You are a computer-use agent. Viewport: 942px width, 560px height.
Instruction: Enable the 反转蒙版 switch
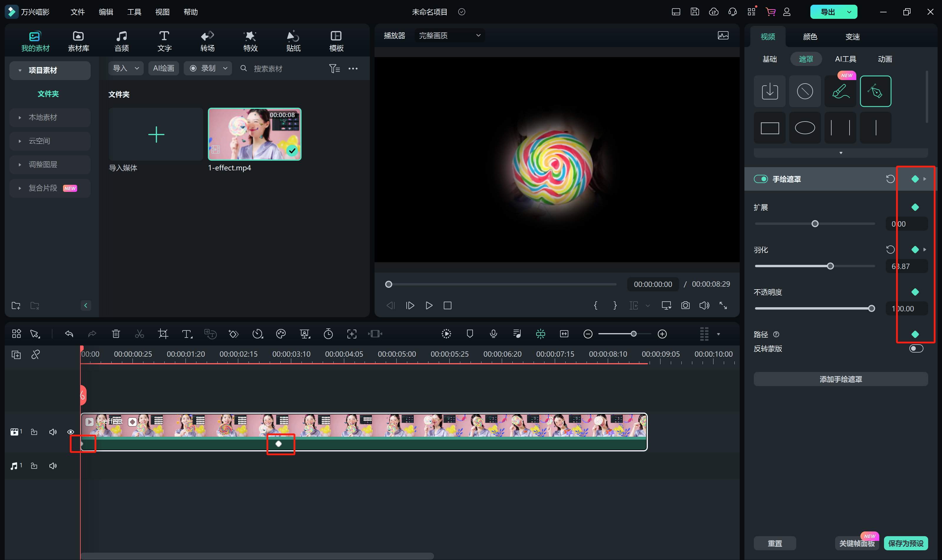coord(916,348)
